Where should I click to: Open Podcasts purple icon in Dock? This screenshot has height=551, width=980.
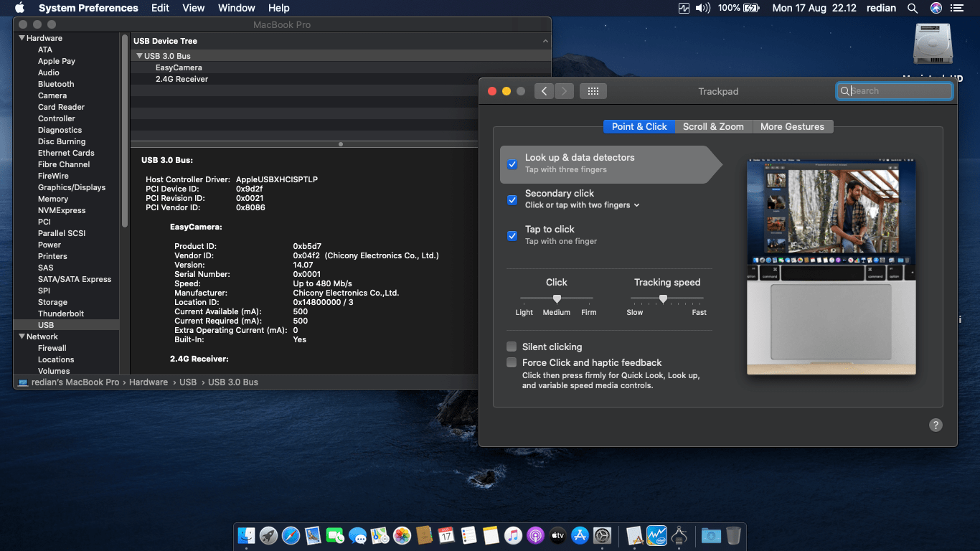535,535
